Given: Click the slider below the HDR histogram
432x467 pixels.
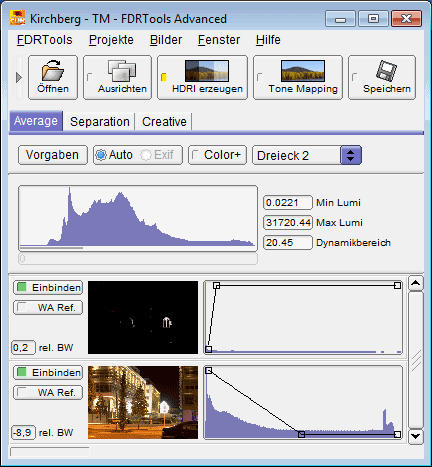Looking at the screenshot, I should coord(138,258).
